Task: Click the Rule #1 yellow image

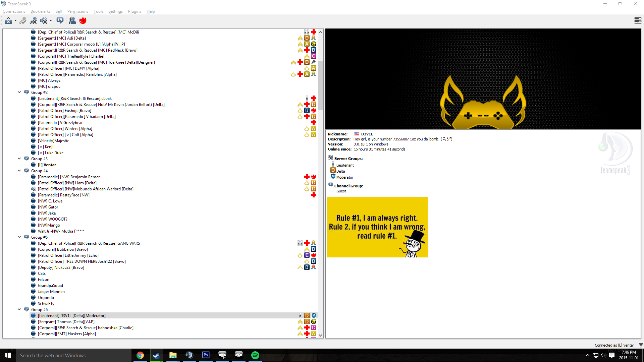Action: (377, 227)
